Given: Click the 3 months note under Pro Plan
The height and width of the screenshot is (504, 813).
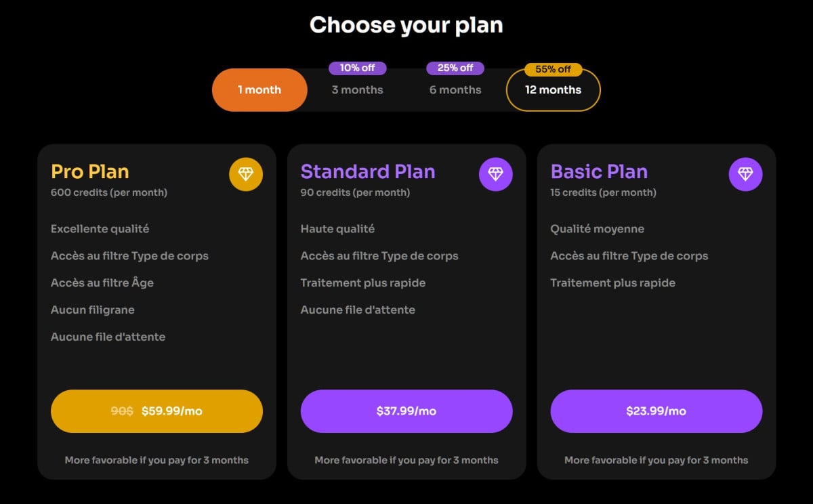Looking at the screenshot, I should point(157,460).
